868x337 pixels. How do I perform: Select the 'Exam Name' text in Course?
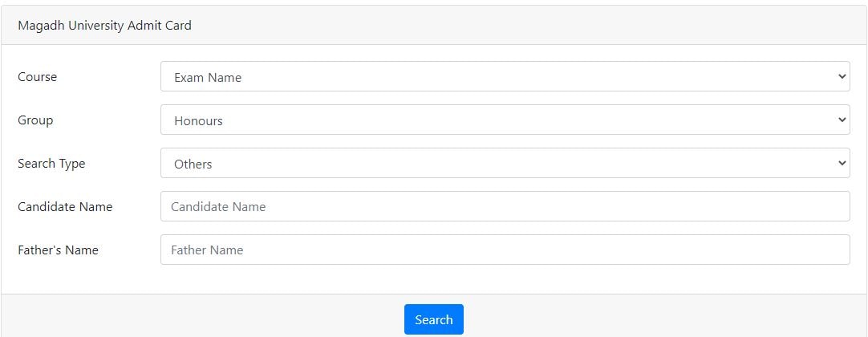208,78
